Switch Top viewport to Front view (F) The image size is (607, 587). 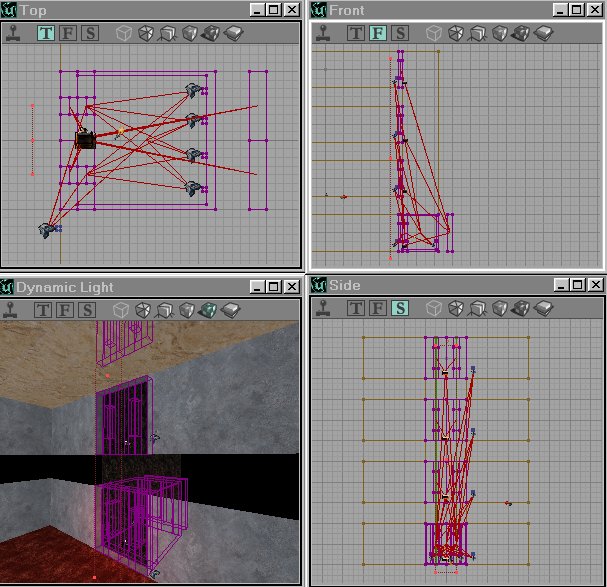point(68,33)
